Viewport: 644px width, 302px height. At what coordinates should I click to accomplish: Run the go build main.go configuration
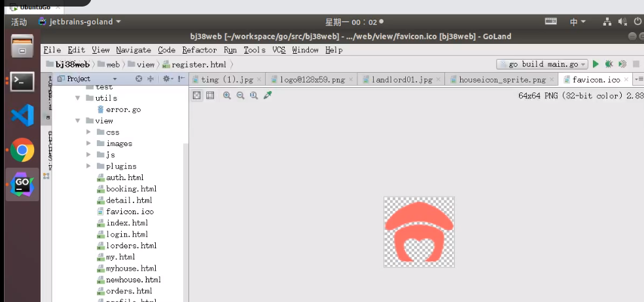point(596,64)
